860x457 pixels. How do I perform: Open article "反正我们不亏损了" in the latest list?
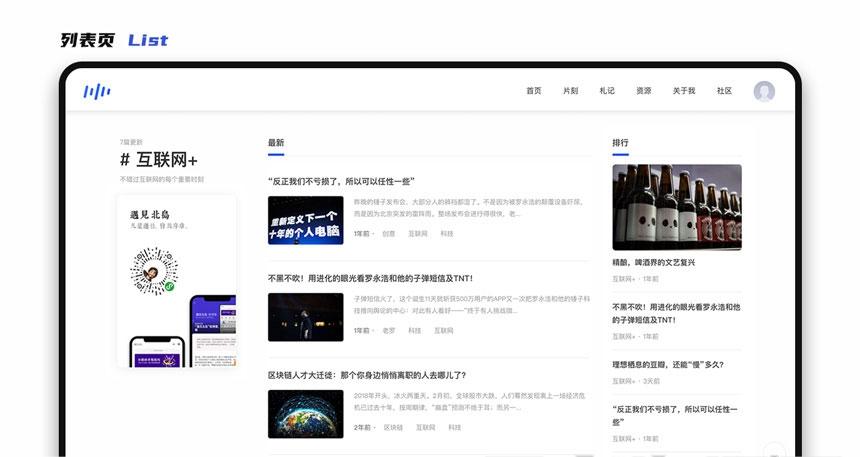click(341, 181)
